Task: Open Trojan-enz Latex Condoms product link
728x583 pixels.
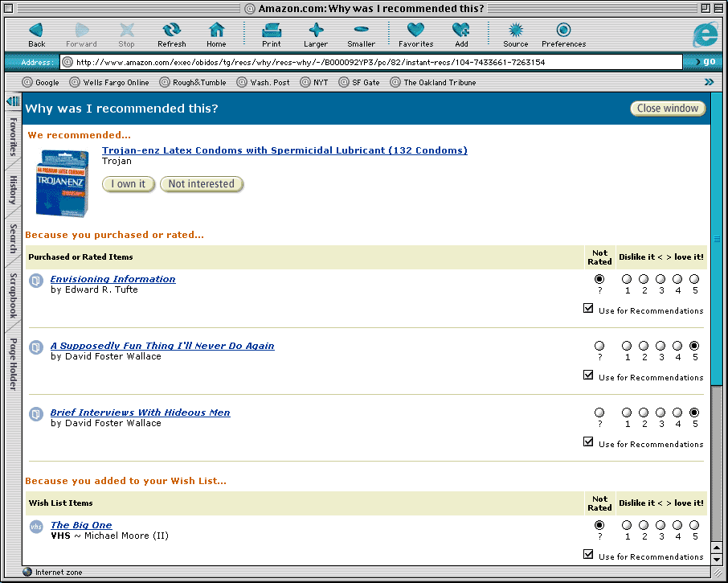Action: click(x=284, y=150)
